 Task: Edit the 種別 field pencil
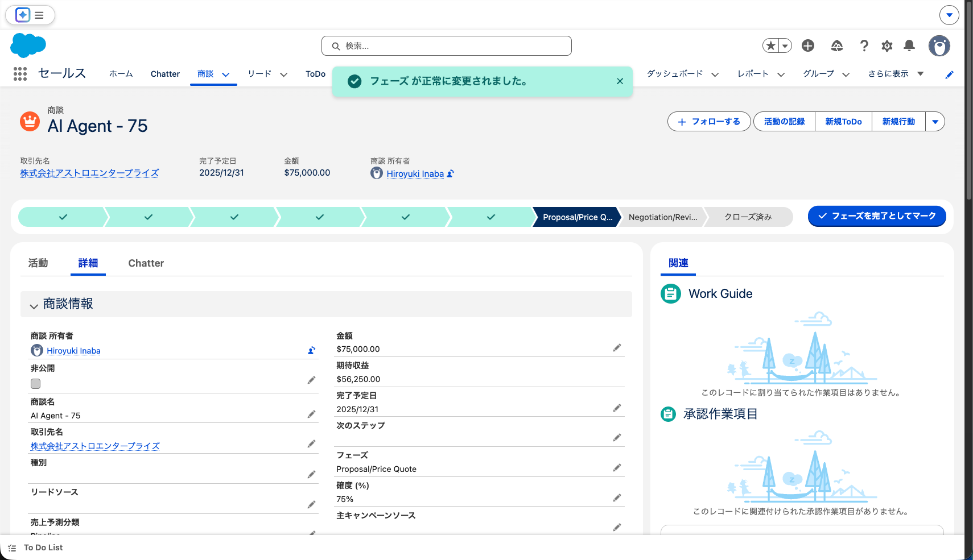tap(312, 474)
